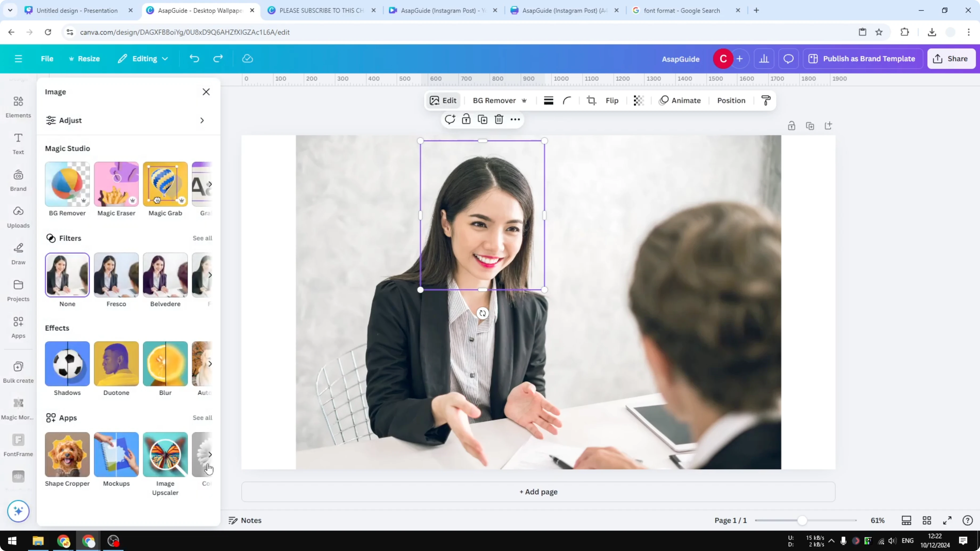
Task: Open See all Filters
Action: (202, 238)
